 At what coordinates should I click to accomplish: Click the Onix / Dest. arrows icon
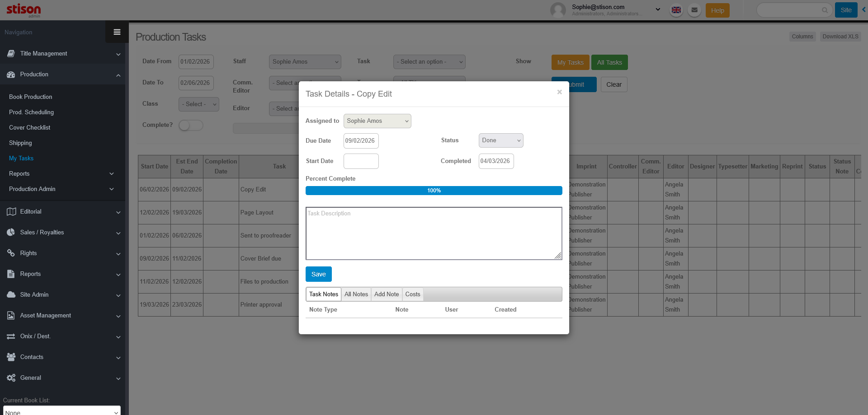(x=11, y=336)
